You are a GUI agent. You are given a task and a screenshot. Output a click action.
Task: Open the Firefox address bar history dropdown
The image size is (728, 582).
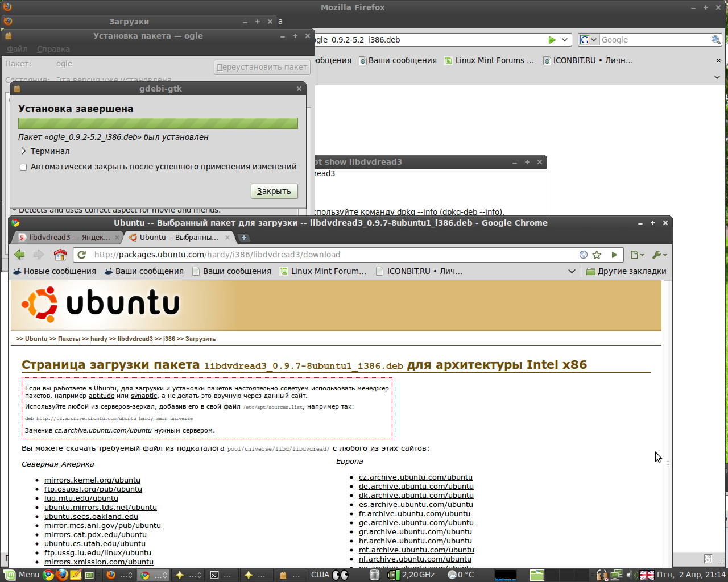565,40
